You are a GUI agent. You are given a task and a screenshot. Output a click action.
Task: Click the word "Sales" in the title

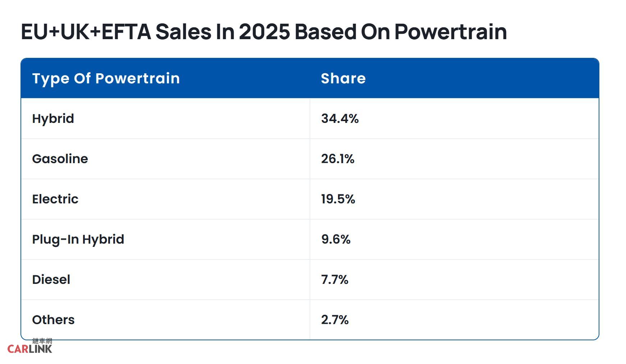(183, 32)
